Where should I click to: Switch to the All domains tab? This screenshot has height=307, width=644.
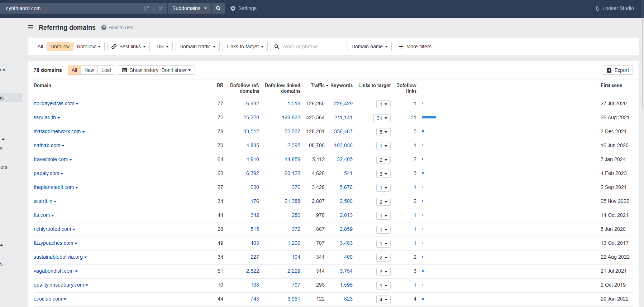coord(74,70)
